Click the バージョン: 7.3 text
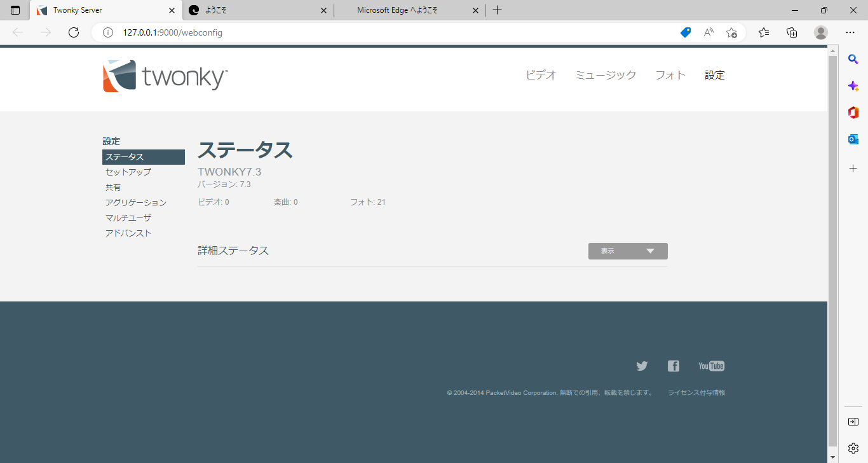868x463 pixels. [x=224, y=184]
